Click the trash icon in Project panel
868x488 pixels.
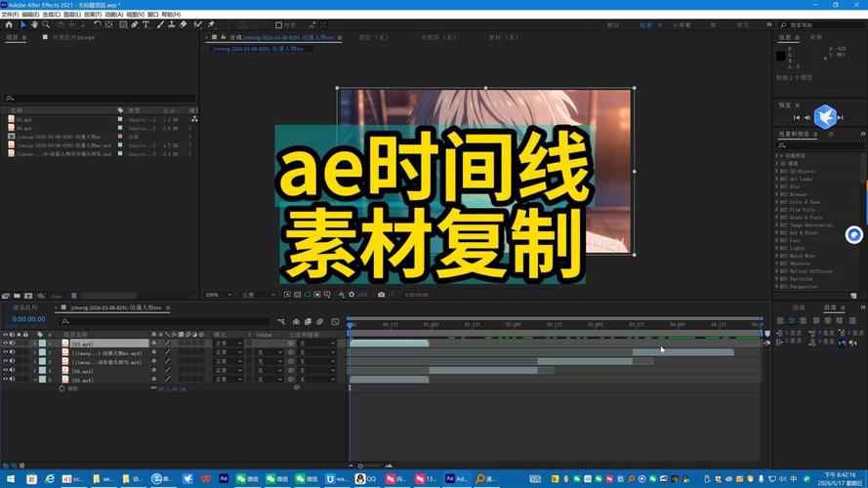click(x=73, y=296)
